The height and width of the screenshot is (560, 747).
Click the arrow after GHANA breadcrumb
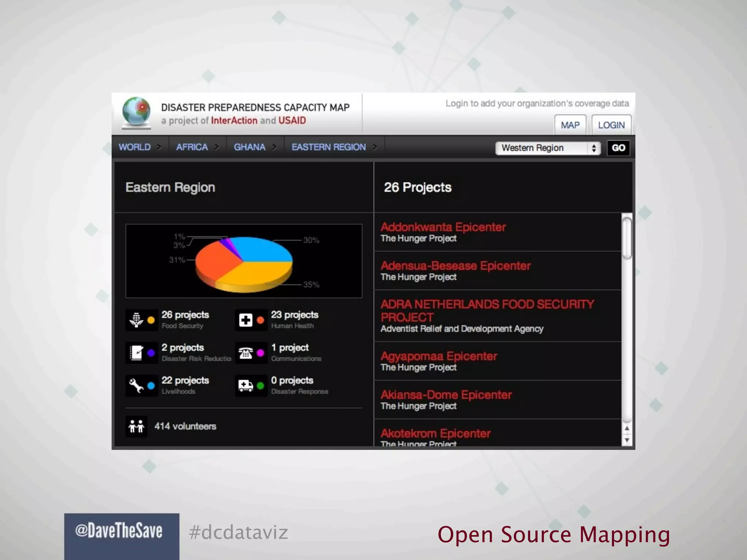coord(274,147)
